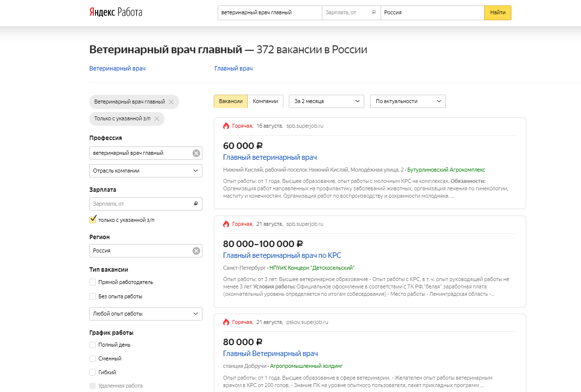The width and height of the screenshot is (581, 392).
Task: Remove the 'Ветеринарный врач главный' filter chip
Action: coord(171,102)
